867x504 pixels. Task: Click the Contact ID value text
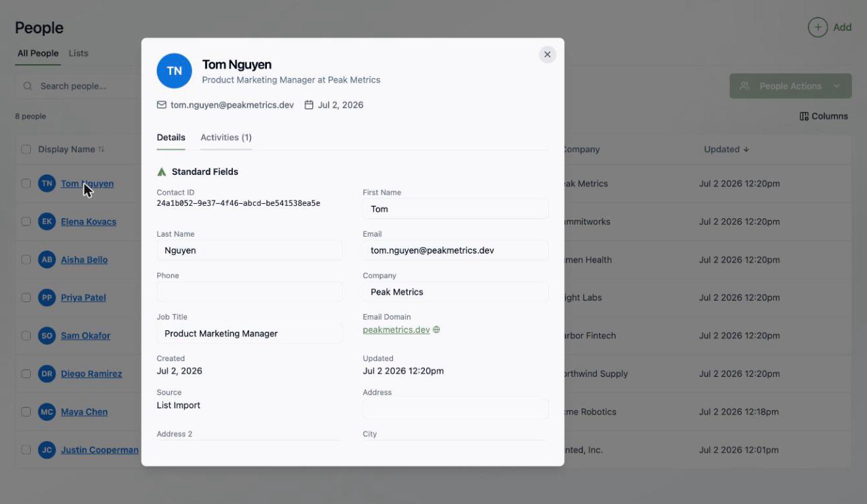click(x=238, y=203)
